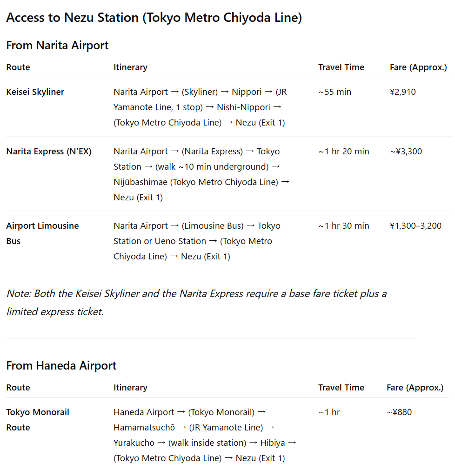The width and height of the screenshot is (455, 476).
Task: Click the 'Access to Nezu Station' main heading
Action: 154,18
